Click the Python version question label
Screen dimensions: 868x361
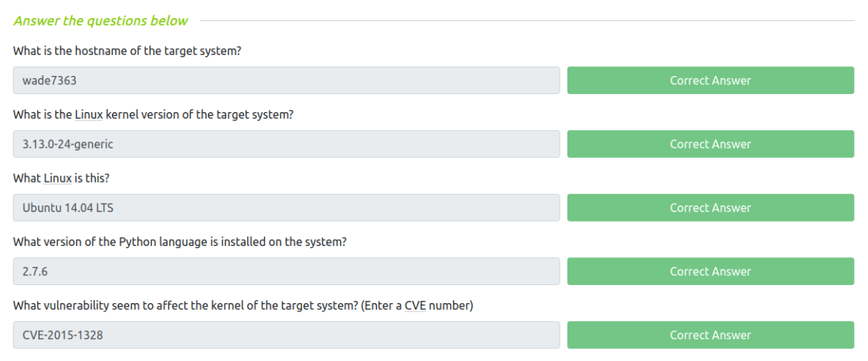(x=180, y=242)
